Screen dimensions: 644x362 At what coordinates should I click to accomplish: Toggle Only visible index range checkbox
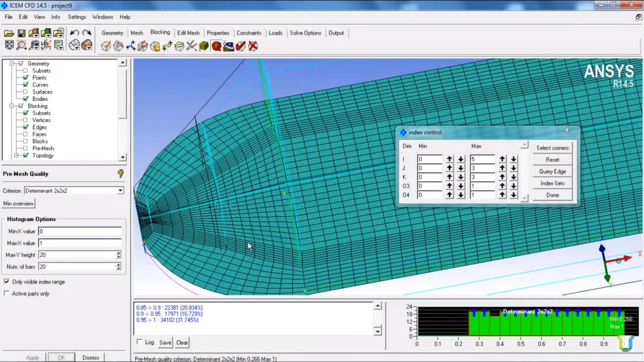click(x=6, y=282)
